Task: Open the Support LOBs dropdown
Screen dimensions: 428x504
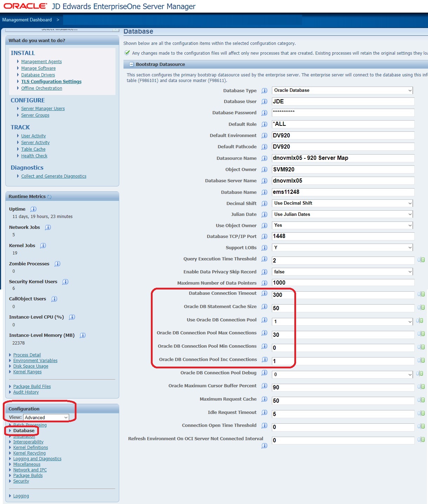Action: click(342, 248)
